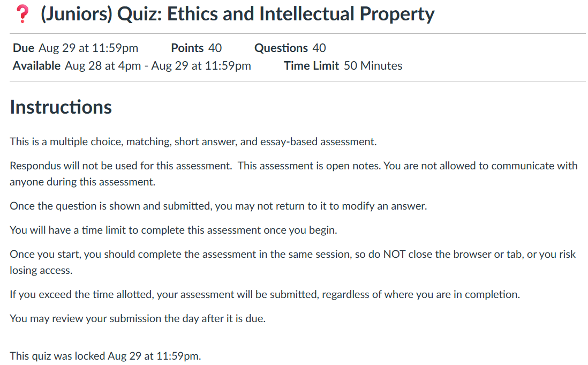Click the bold "Points" label
This screenshot has width=588, height=365.
point(187,48)
